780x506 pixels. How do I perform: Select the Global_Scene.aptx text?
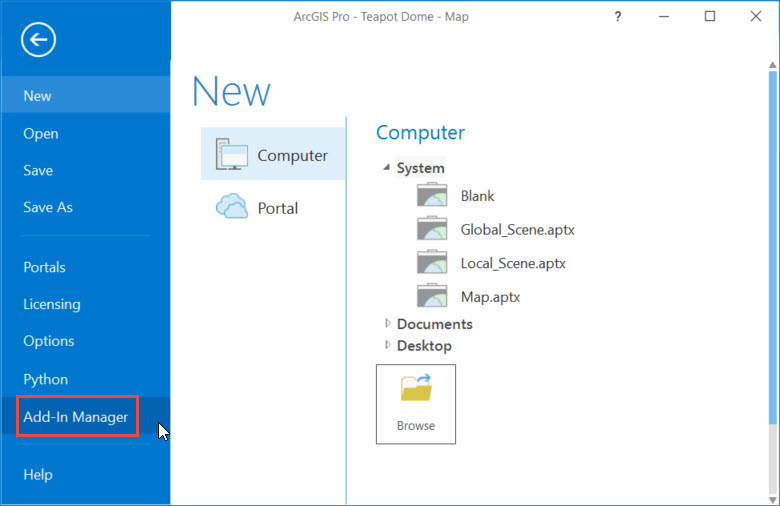tap(517, 229)
